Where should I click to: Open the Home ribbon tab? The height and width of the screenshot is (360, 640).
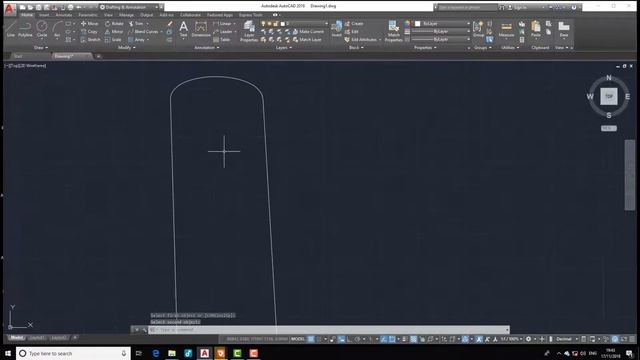click(27, 15)
